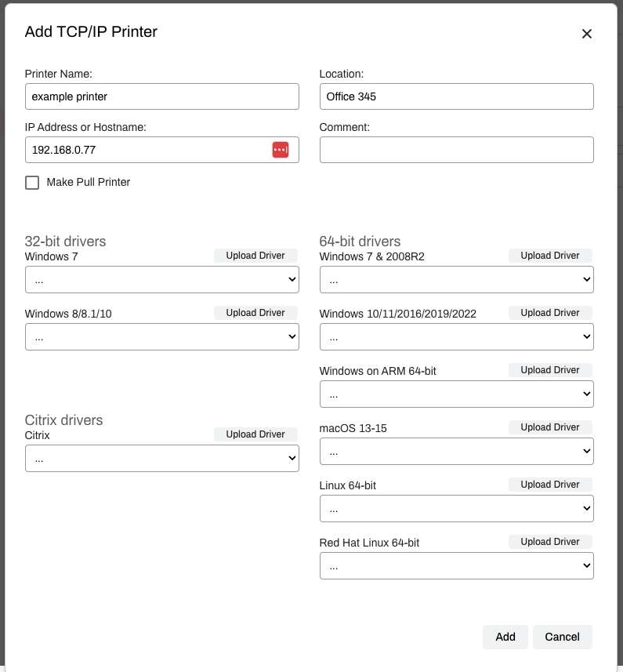This screenshot has height=672, width=623.
Task: Expand the Windows 8/8.1/10 driver dropdown
Action: [162, 337]
